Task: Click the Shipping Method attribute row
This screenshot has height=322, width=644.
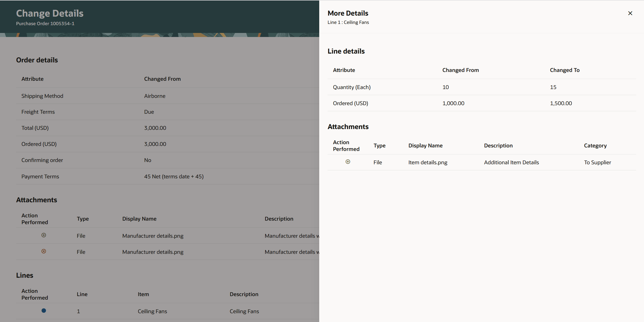Action: pyautogui.click(x=42, y=96)
